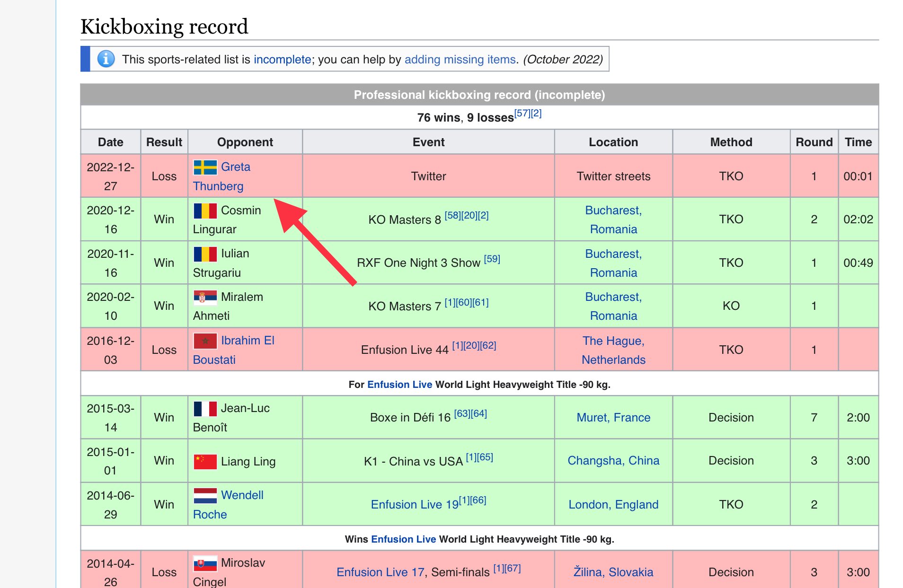
Task: Click Romanian flag next to Cosmin Lingurar
Action: click(x=205, y=211)
